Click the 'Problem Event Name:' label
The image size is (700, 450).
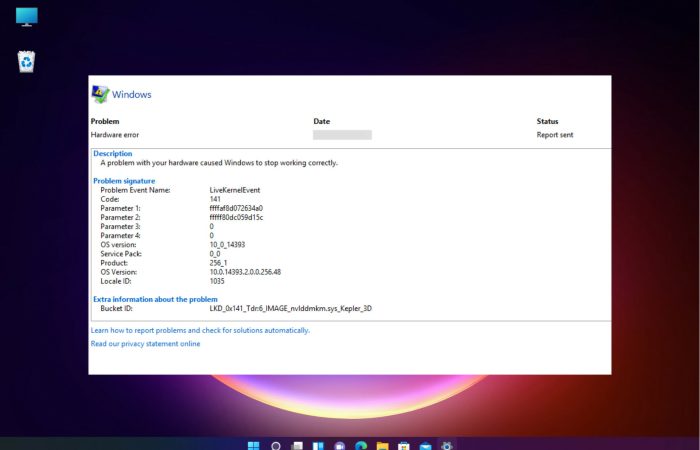[x=135, y=190]
